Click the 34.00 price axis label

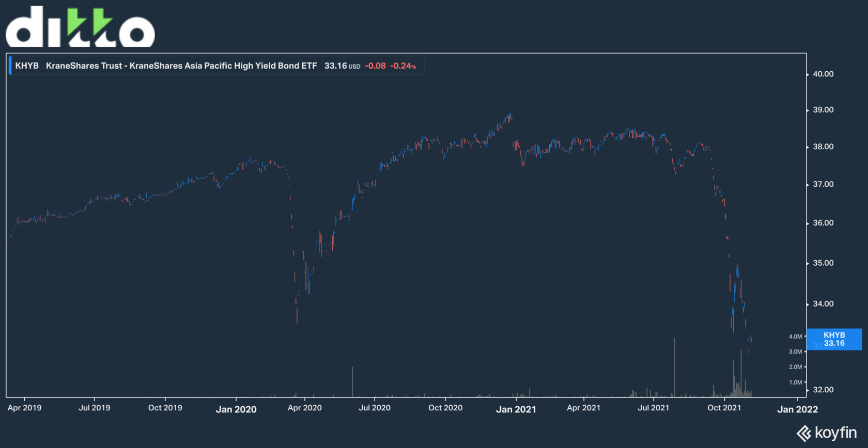823,303
